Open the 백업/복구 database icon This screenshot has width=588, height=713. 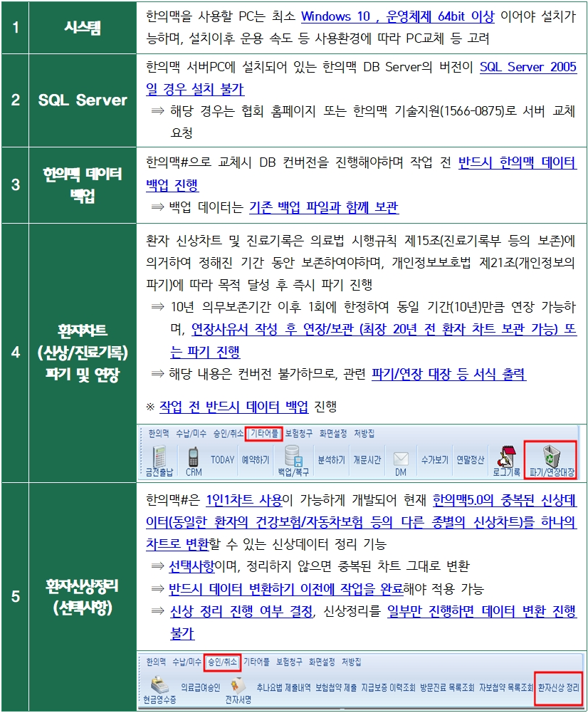pos(293,461)
